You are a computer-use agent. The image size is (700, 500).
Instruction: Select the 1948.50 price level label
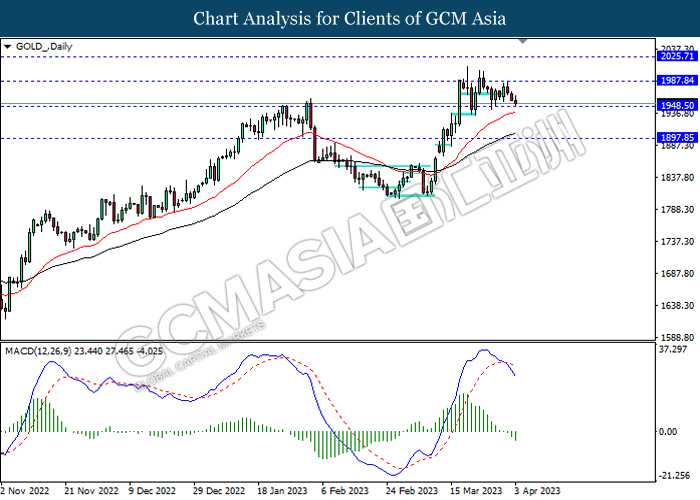pos(677,105)
